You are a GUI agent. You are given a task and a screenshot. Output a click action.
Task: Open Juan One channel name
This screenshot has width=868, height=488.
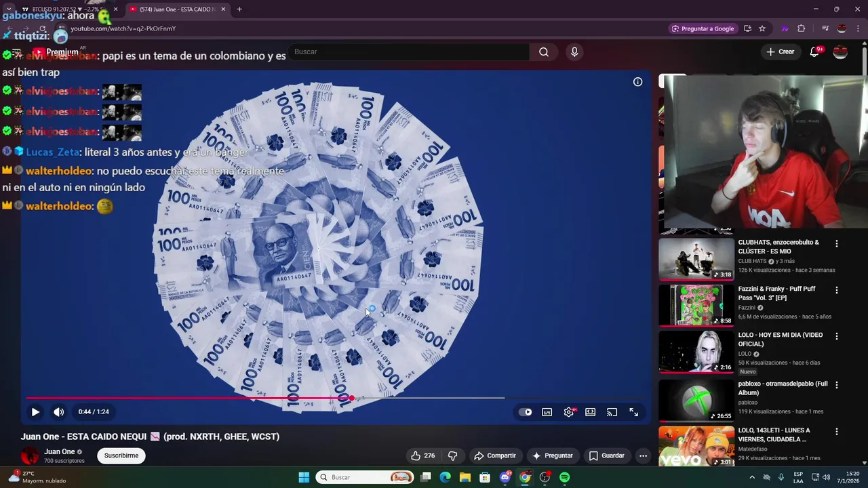pos(60,451)
